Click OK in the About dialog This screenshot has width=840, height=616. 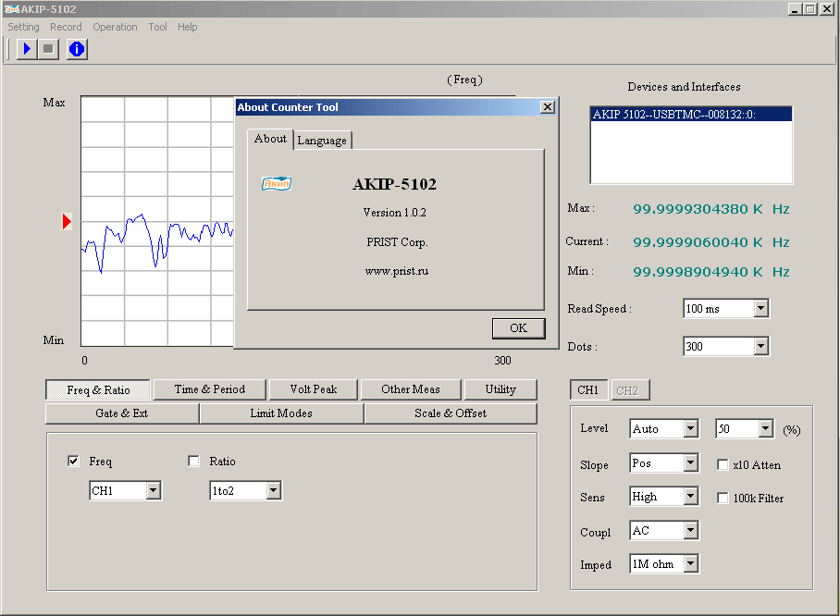click(518, 328)
